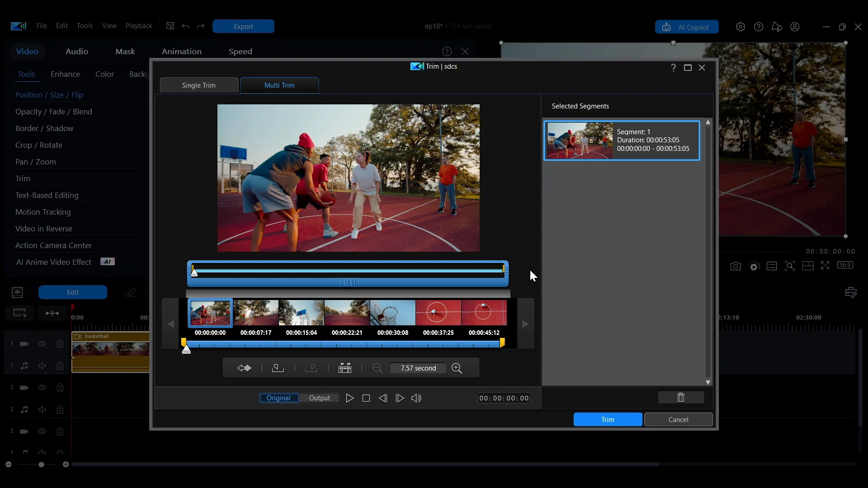868x488 pixels.
Task: Toggle visibility eye on video track 2
Action: point(42,388)
